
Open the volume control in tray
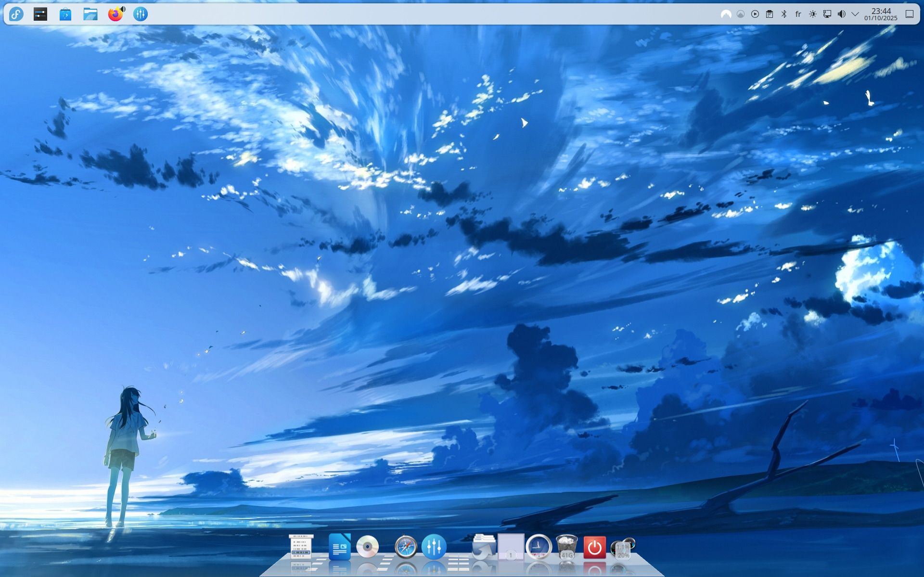(841, 14)
